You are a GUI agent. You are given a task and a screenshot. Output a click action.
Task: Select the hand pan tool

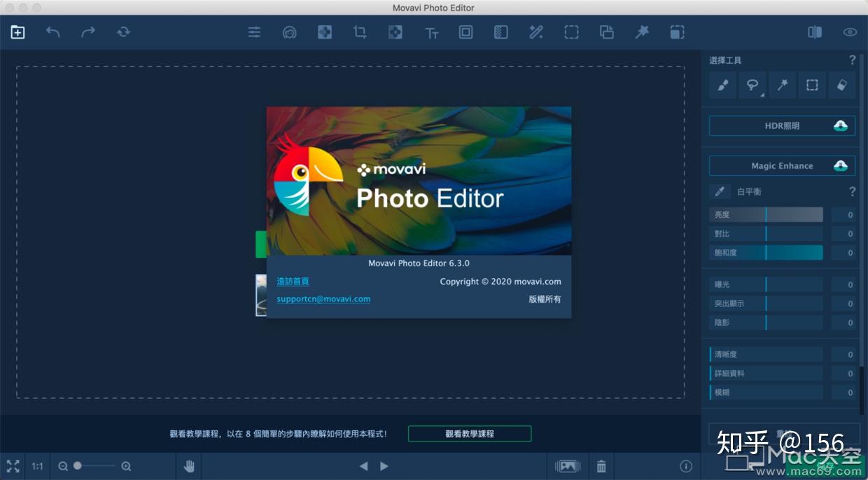tap(189, 466)
